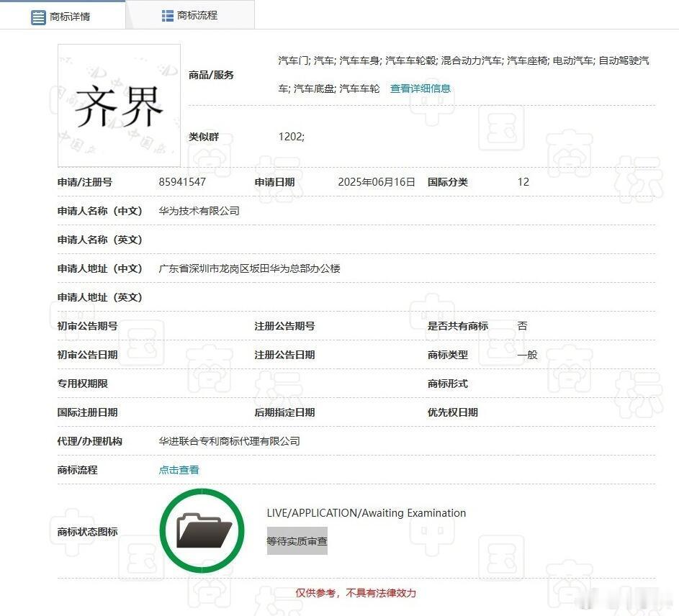Click the 申请人地址（英文） label
Image resolution: width=679 pixels, height=616 pixels.
100,297
